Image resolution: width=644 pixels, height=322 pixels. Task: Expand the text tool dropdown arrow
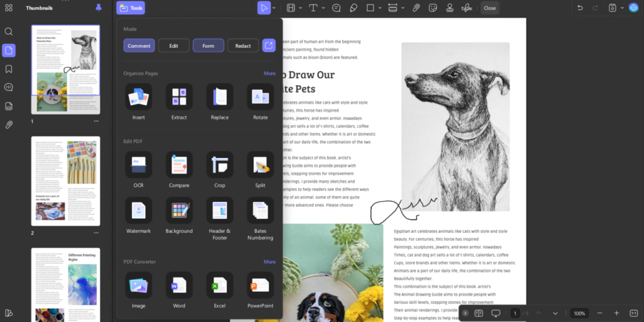click(x=322, y=8)
